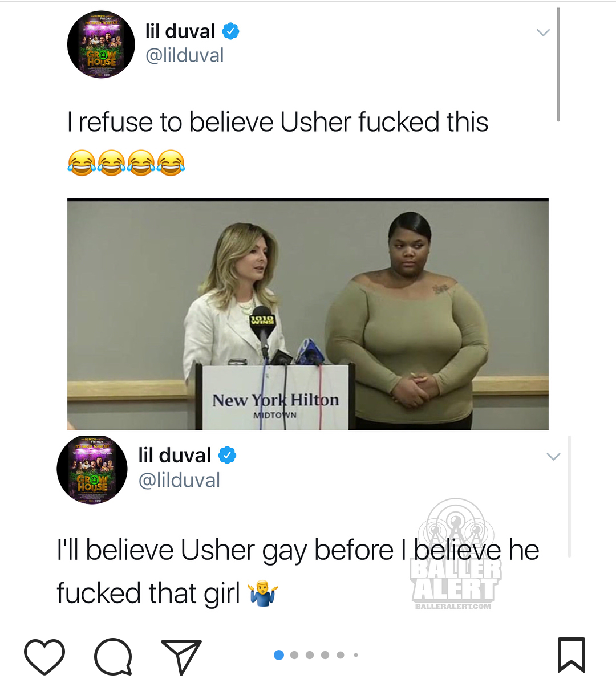Click the scrollbar beside the first tweet

point(558,64)
